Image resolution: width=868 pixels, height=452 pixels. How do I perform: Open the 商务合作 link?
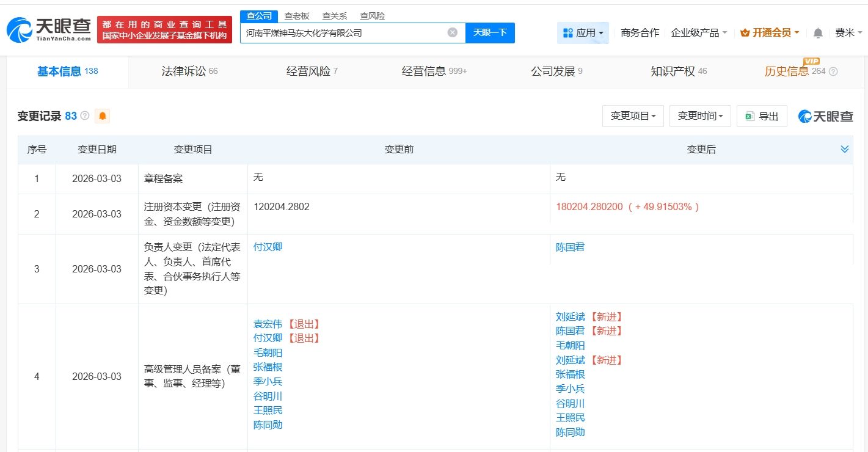click(x=640, y=33)
